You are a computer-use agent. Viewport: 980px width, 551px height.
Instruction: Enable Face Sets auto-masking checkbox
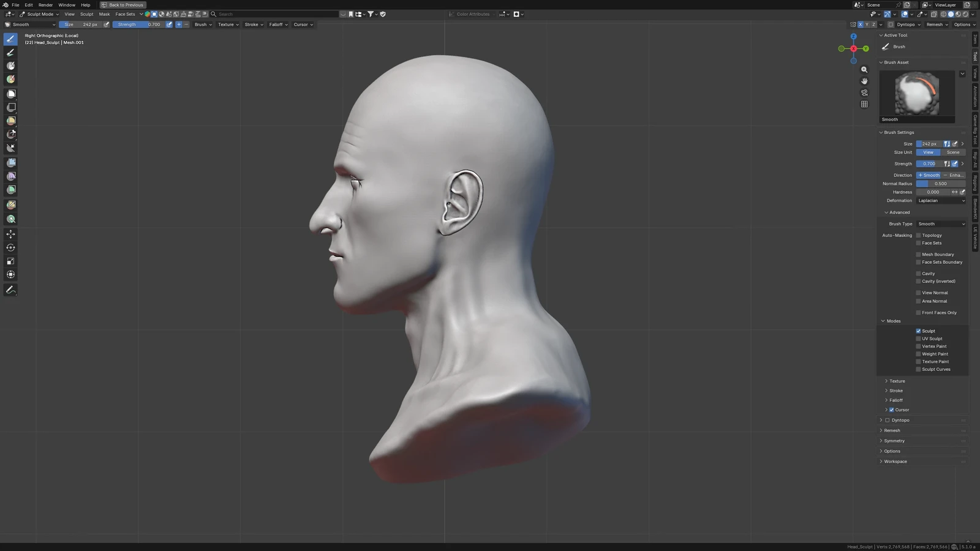tap(918, 243)
